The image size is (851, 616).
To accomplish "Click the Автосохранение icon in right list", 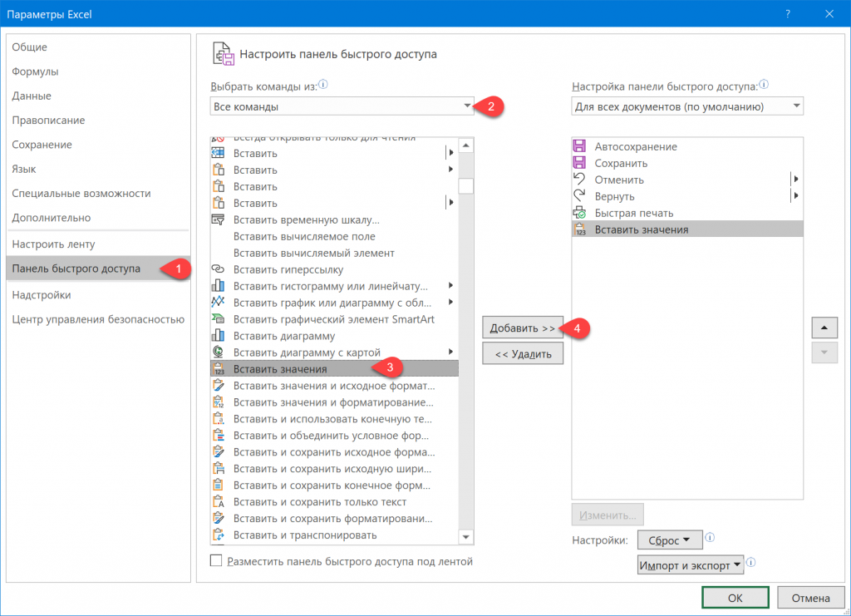I will (x=579, y=146).
